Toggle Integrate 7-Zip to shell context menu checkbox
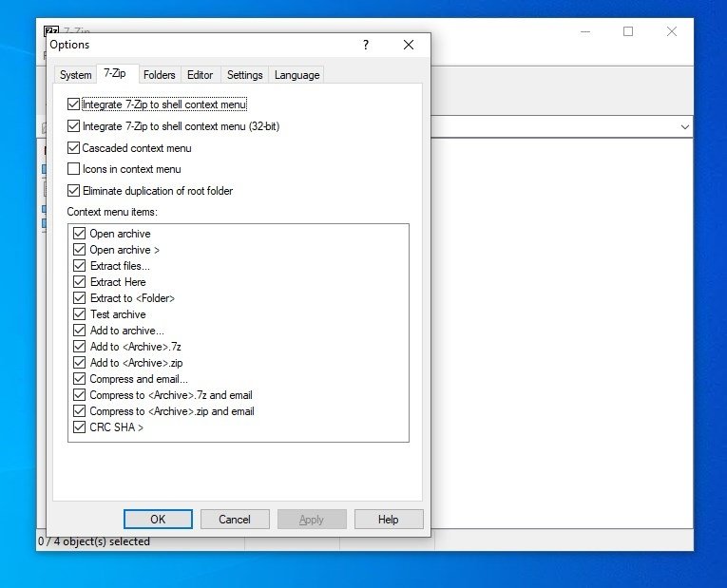Screen dimensions: 727x588 click(x=73, y=104)
